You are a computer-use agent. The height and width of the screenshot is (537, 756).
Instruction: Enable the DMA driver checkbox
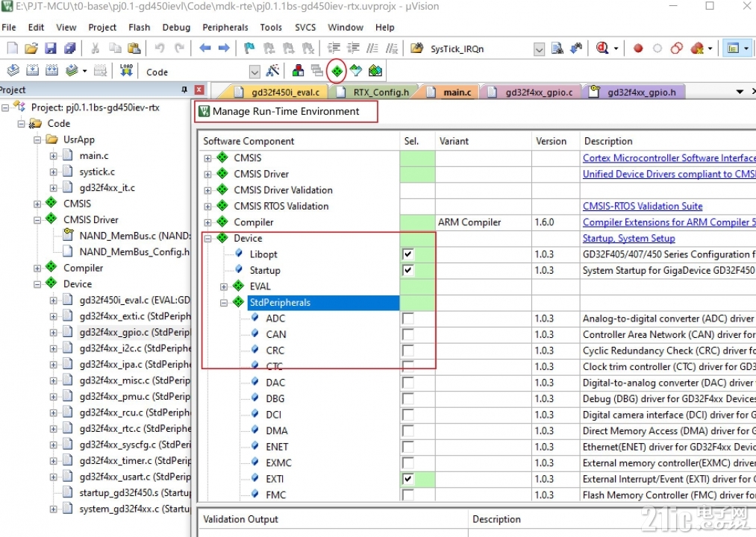[x=408, y=430]
